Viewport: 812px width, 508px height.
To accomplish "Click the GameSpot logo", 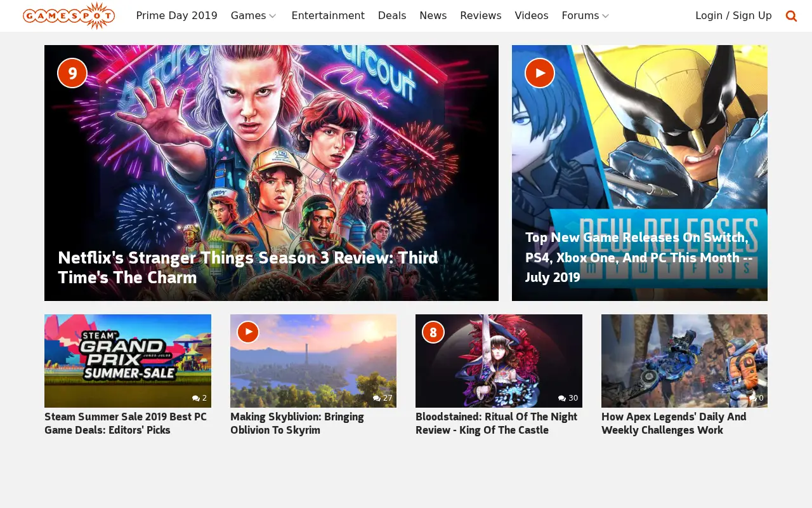I will [x=69, y=15].
